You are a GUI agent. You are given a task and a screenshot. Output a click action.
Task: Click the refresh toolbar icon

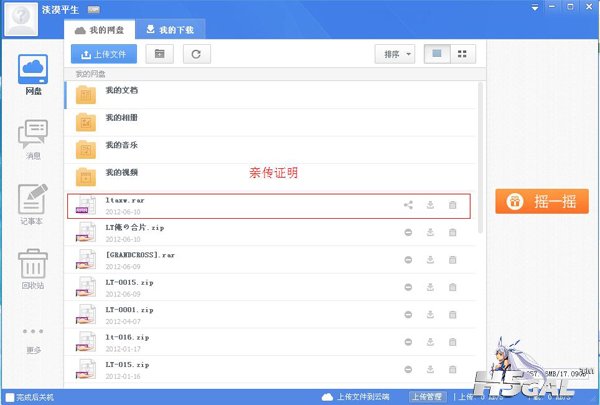(196, 54)
